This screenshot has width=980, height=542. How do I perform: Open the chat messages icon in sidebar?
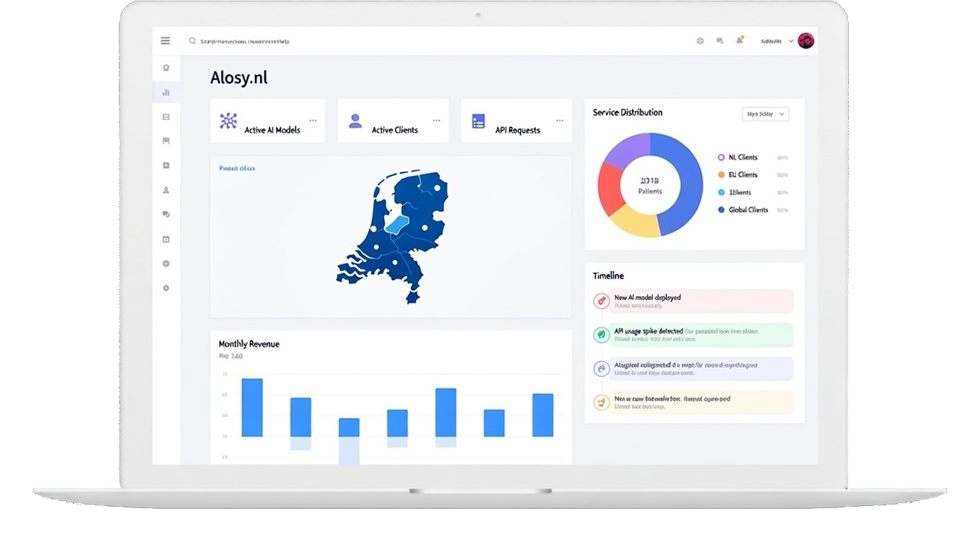click(165, 214)
